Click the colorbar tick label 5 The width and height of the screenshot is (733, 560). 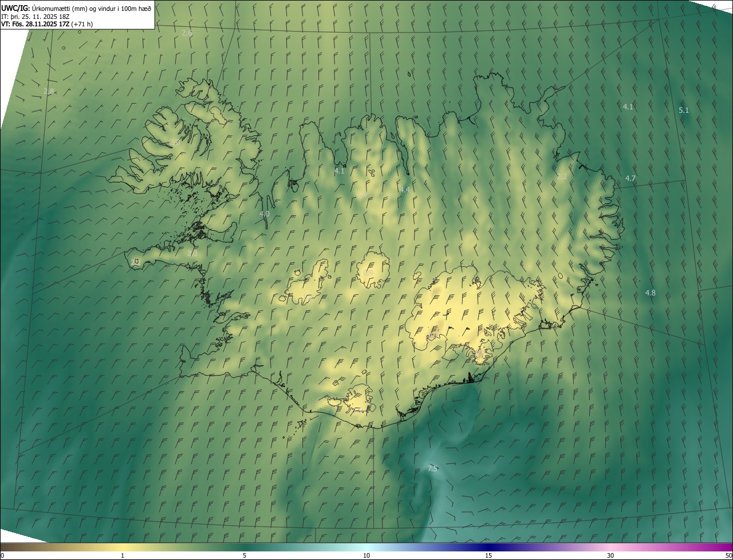245,555
